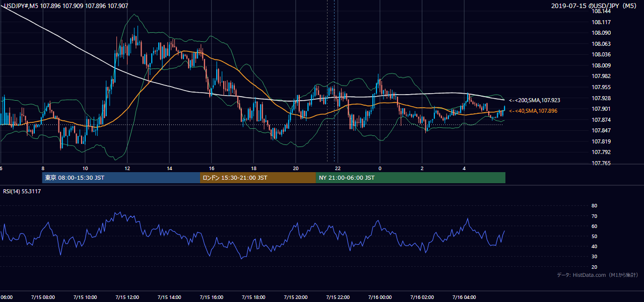Click the 7/15 22:00 time label

pos(338,297)
